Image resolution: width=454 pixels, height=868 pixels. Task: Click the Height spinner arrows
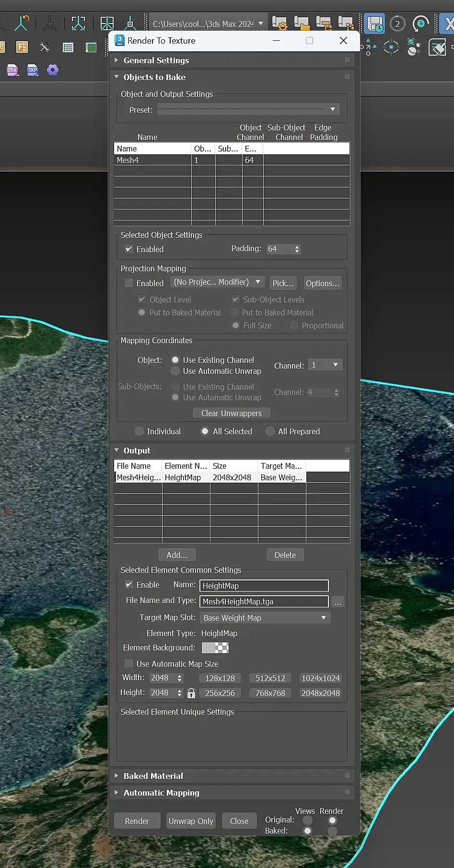pyautogui.click(x=180, y=693)
